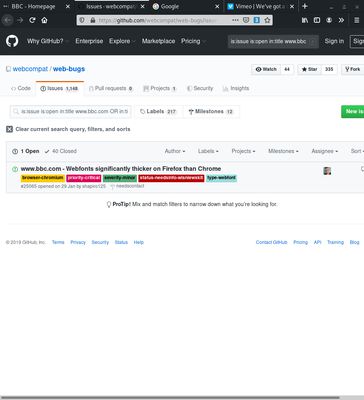
Task: Click the Marketplace navigation link
Action: (158, 41)
